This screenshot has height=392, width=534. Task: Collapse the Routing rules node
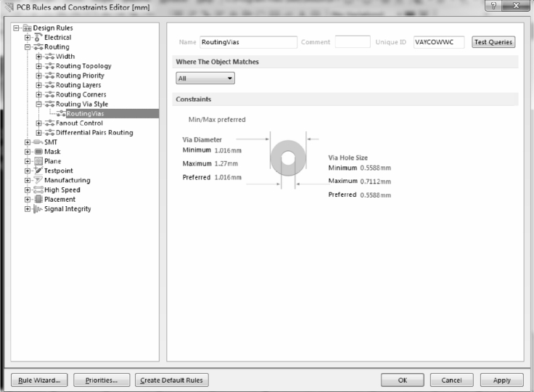[x=28, y=47]
